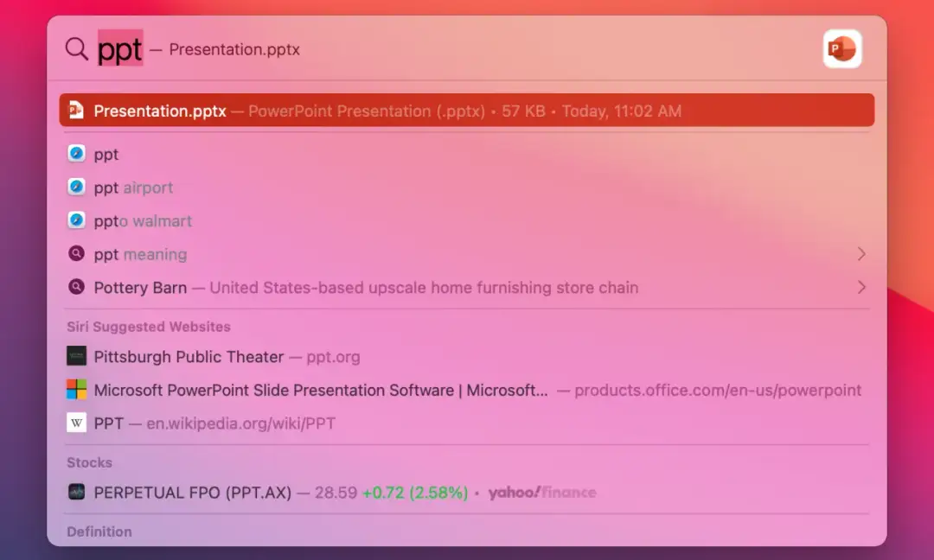The width and height of the screenshot is (934, 560).
Task: Click the Pittsburgh Public Theater site icon
Action: [x=77, y=356]
